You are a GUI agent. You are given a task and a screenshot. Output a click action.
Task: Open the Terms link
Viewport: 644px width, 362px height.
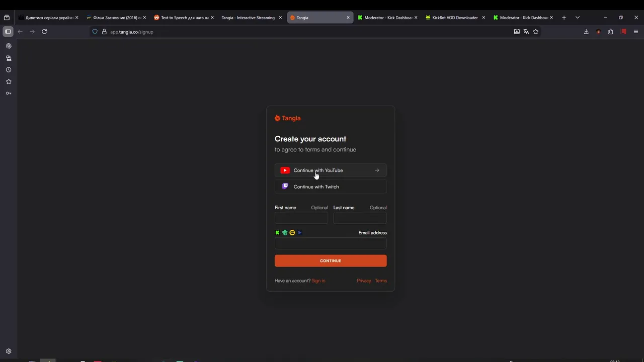click(381, 281)
